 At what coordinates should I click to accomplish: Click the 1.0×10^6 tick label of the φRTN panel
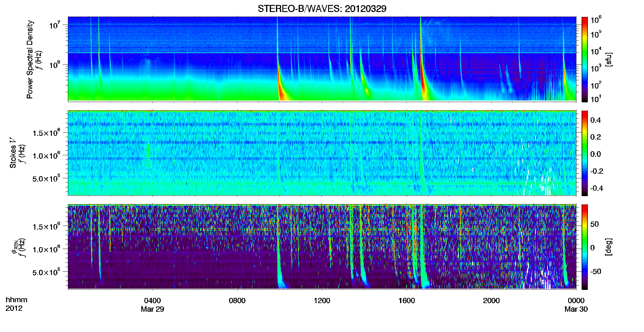pyautogui.click(x=46, y=249)
